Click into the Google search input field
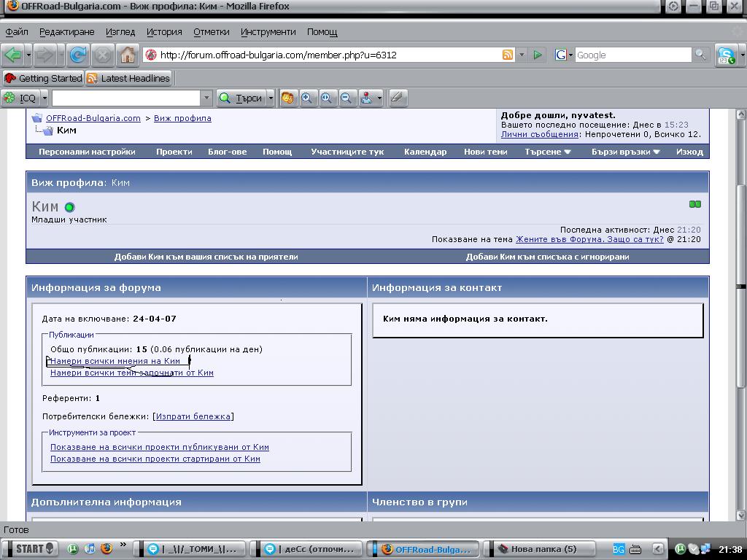 (x=633, y=55)
